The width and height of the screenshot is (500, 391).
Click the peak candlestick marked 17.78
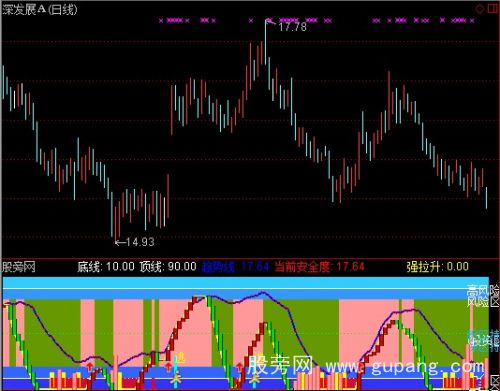[266, 42]
